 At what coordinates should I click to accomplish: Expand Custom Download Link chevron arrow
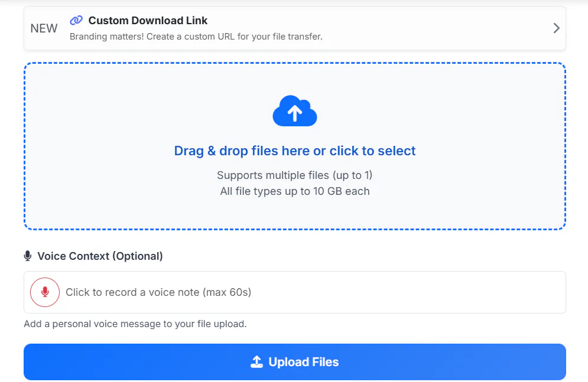557,28
